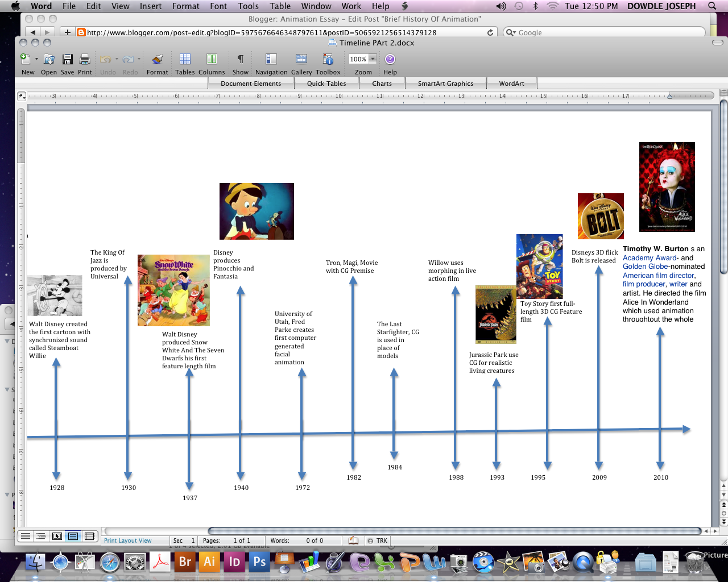Screen dimensions: 728x582
Task: Expand the Zoom percentage dropdown arrow
Action: pyautogui.click(x=373, y=59)
